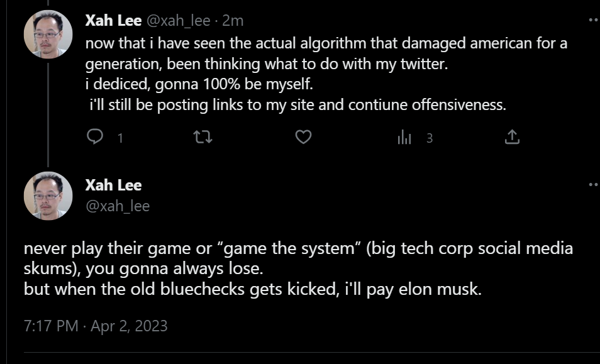Screen dimensions: 600x364
Task: Like the first tweet with the heart icon
Action: [304, 137]
